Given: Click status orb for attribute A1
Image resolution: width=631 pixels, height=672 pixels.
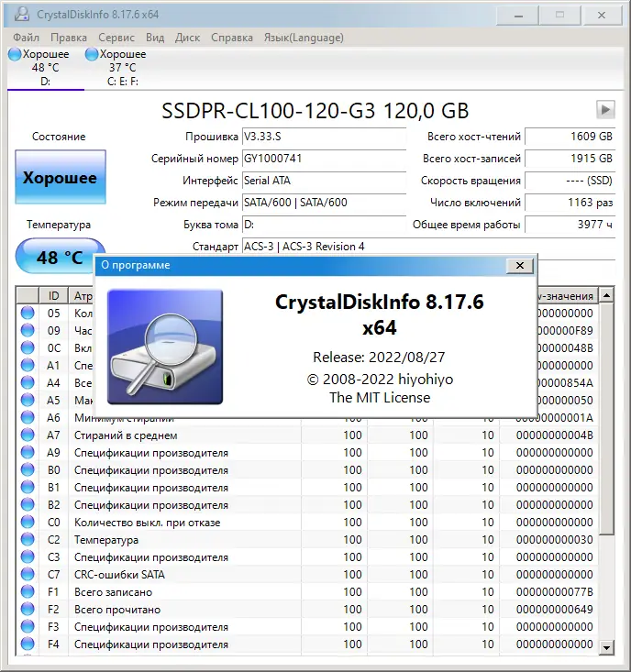Looking at the screenshot, I should point(28,365).
